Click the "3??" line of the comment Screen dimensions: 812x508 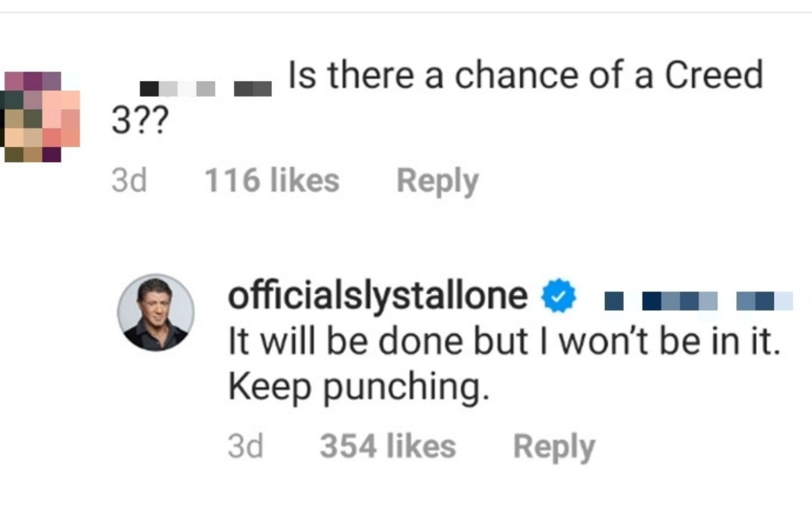(140, 121)
